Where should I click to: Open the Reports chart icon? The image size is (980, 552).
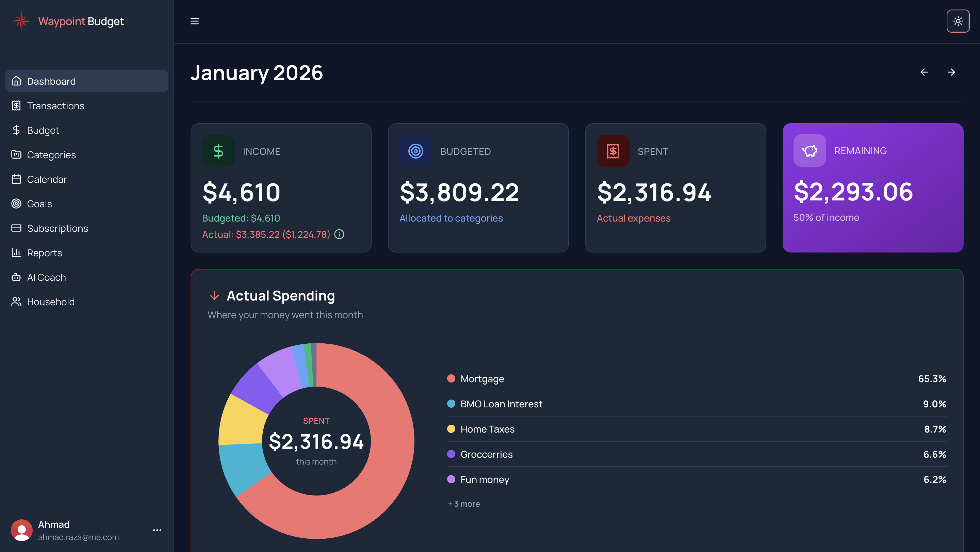click(x=16, y=253)
